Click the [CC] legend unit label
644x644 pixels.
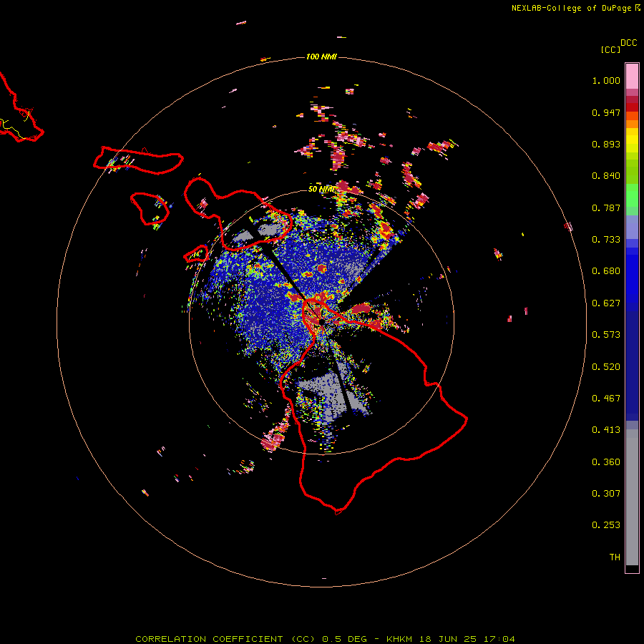610,49
